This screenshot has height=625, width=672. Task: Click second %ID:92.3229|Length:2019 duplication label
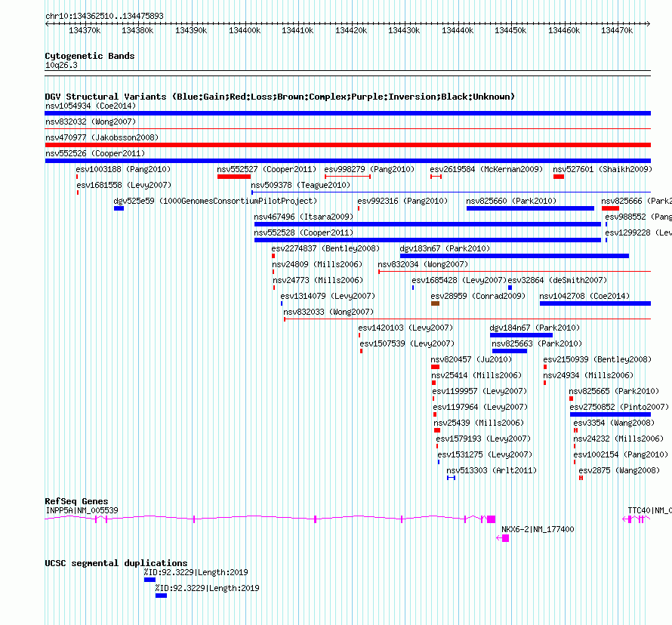click(207, 588)
